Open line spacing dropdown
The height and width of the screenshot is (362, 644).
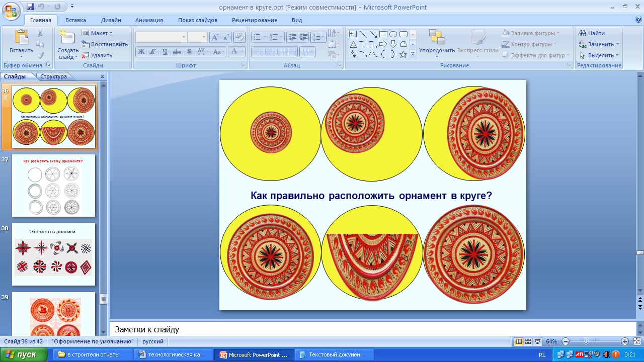coord(318,37)
